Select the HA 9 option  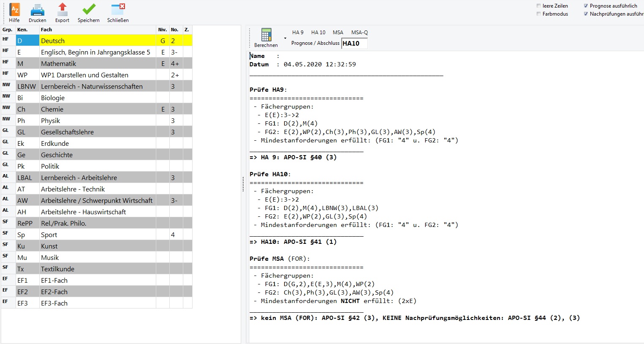[x=298, y=33]
